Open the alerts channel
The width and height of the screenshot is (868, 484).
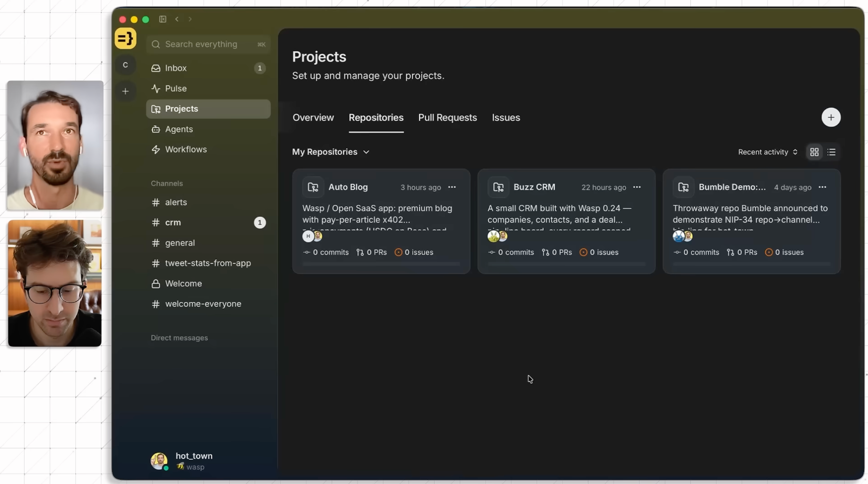pyautogui.click(x=208, y=202)
